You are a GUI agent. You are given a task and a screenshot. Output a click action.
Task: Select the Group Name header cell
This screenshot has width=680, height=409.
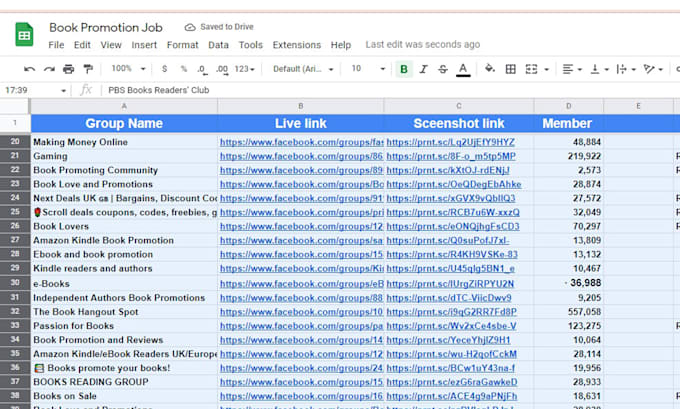124,124
